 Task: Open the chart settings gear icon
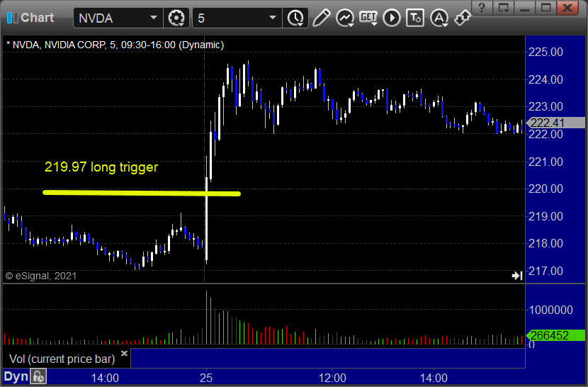click(176, 18)
